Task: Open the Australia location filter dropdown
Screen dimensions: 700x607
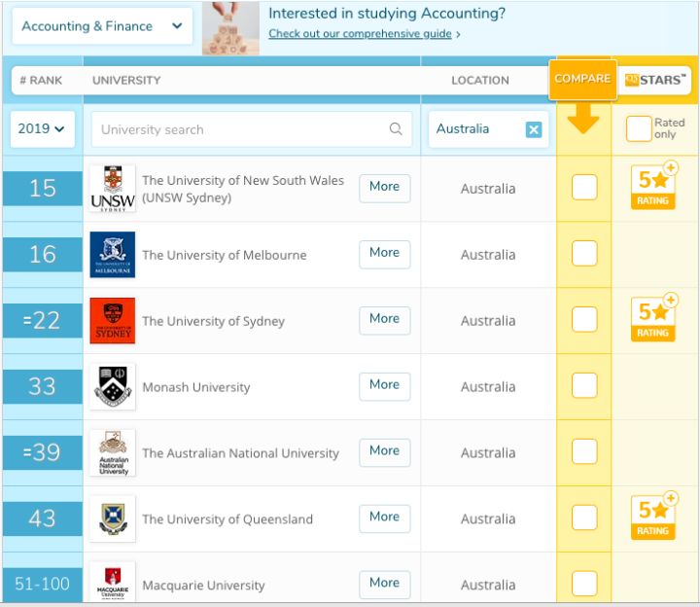Action: (488, 129)
